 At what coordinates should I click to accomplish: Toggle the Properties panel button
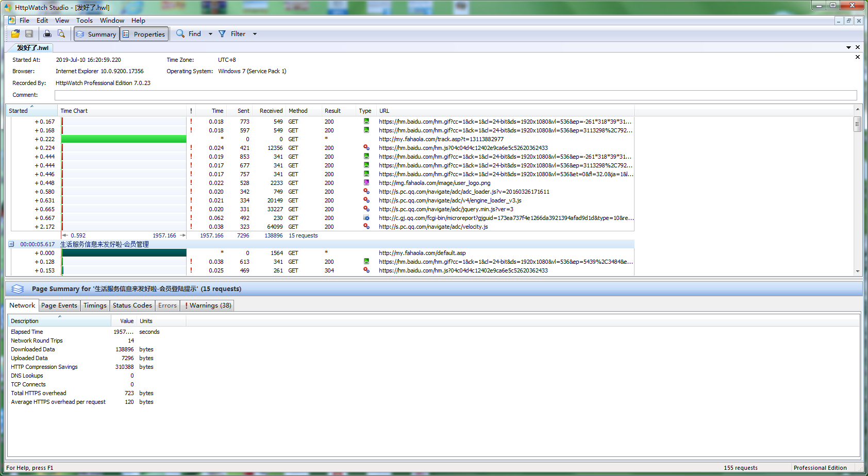pyautogui.click(x=144, y=34)
